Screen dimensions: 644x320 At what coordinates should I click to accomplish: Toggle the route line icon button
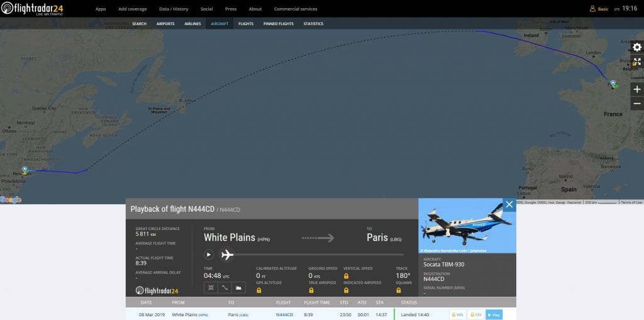click(225, 287)
